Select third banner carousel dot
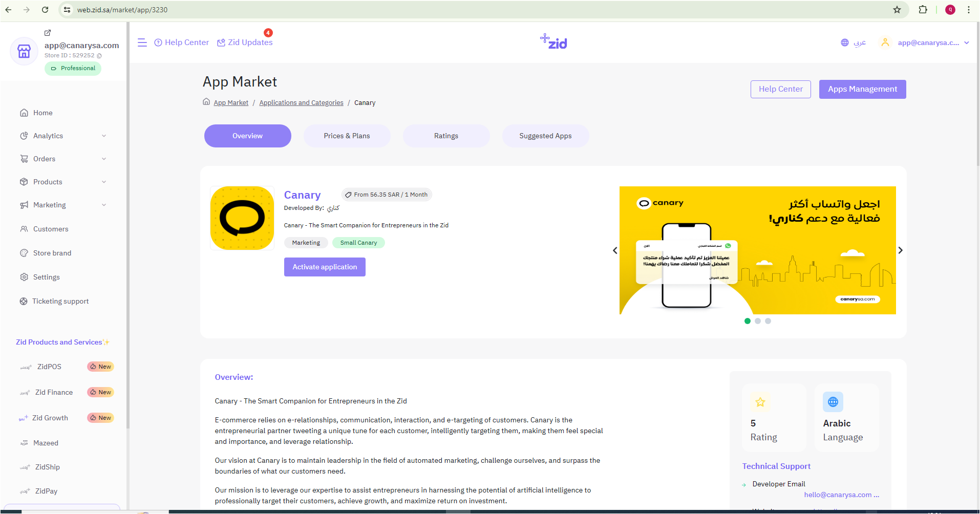The width and height of the screenshot is (980, 514). pos(768,321)
